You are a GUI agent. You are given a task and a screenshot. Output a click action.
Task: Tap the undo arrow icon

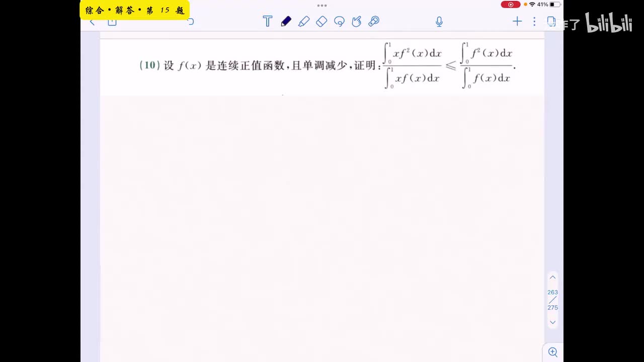click(191, 22)
